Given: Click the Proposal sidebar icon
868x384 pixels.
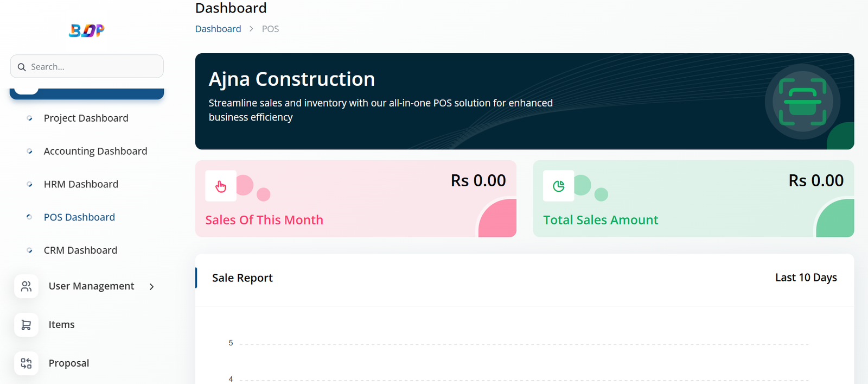Looking at the screenshot, I should (x=26, y=363).
